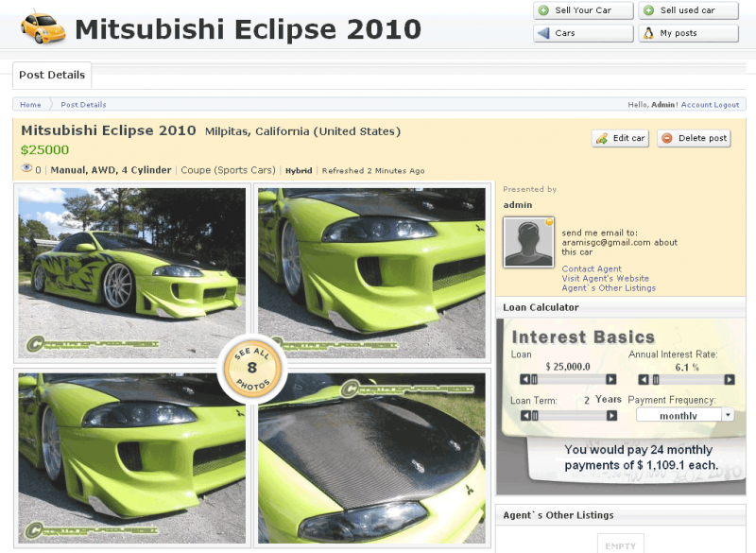Click the Contact Agent link
Screen dimensions: 756x553
[x=592, y=268]
